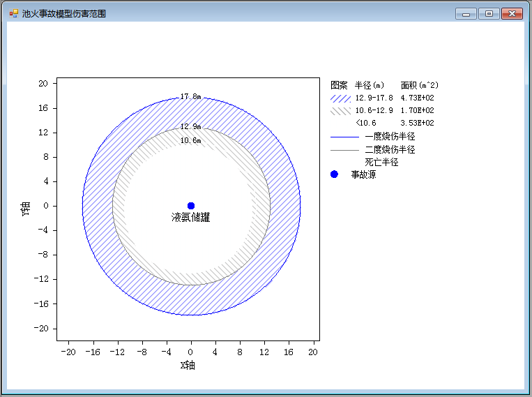Click the 一度烧伤半径 legend text
The image size is (532, 397).
pyautogui.click(x=390, y=137)
